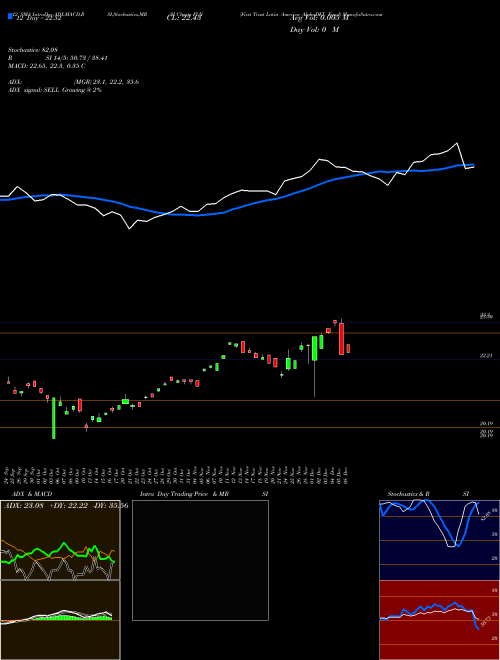Viewport: 500px width, 660px height.
Task: Click the long green candlestick near left low
Action: [x=53, y=418]
